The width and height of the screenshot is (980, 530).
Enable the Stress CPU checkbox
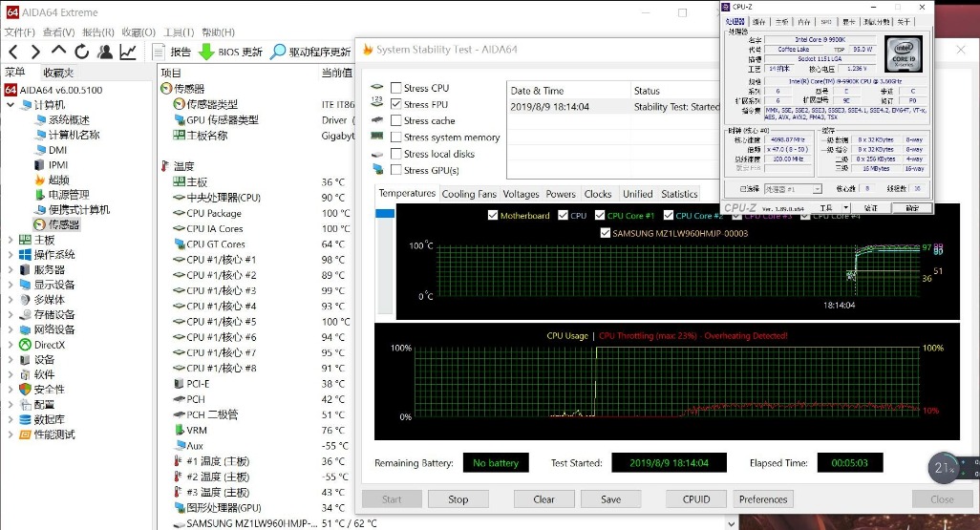[395, 88]
